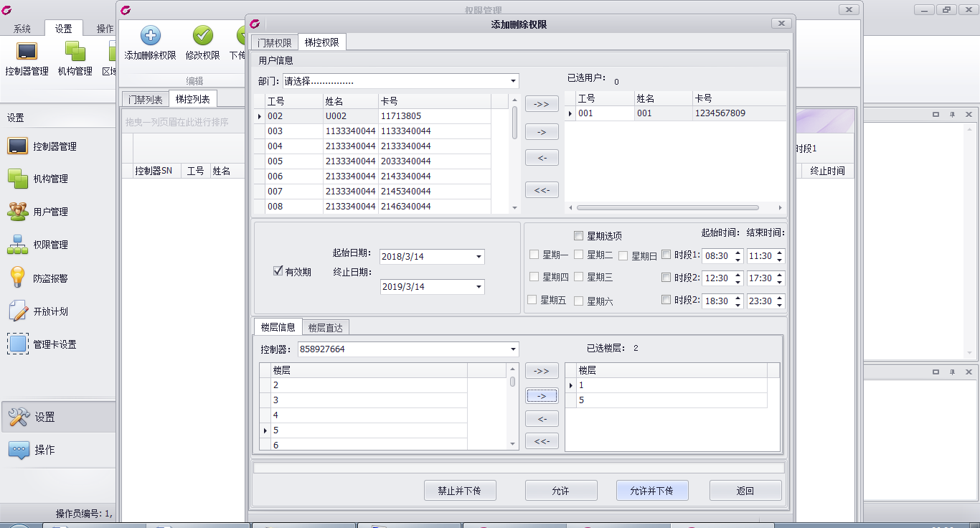The image size is (980, 528).
Task: Switch to the 门禁权限 tab
Action: coord(274,43)
